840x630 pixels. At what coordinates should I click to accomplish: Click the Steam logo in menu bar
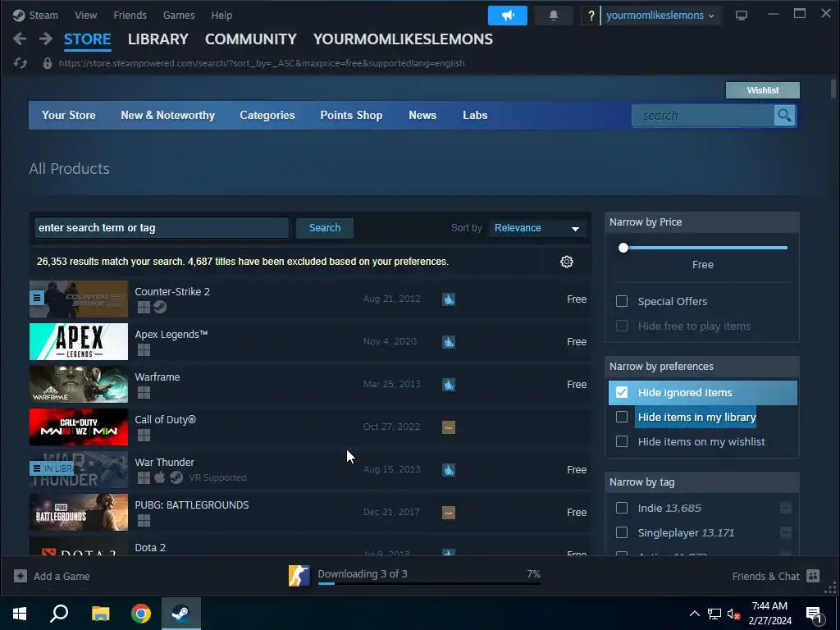(19, 15)
